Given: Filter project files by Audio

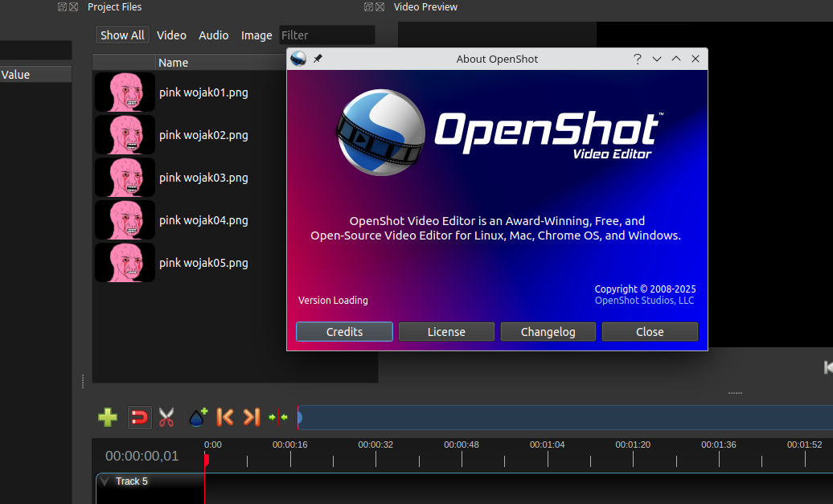Looking at the screenshot, I should tap(214, 35).
